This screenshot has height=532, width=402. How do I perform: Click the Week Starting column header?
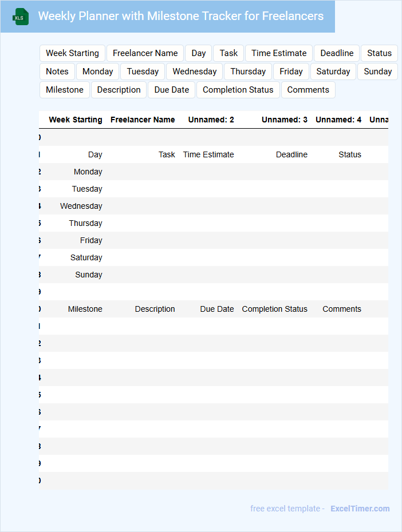[76, 120]
